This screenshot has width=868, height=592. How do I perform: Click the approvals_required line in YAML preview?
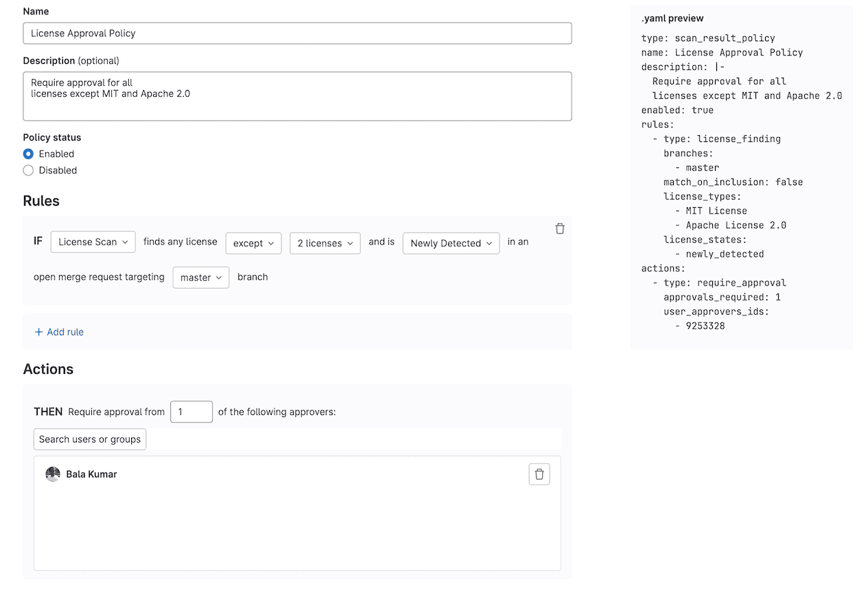point(722,297)
